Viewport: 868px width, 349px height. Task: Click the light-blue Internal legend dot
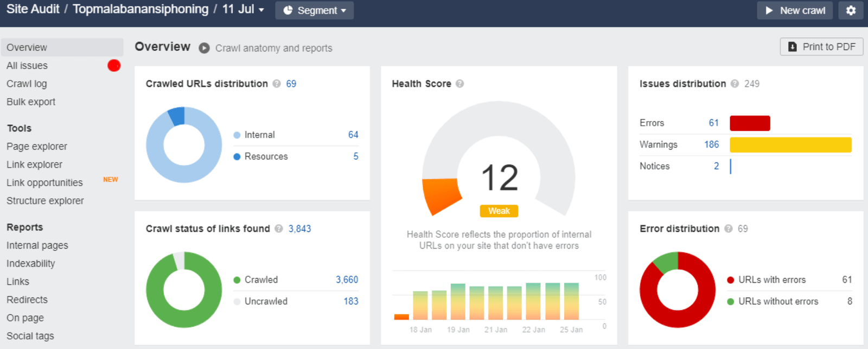[x=237, y=135]
